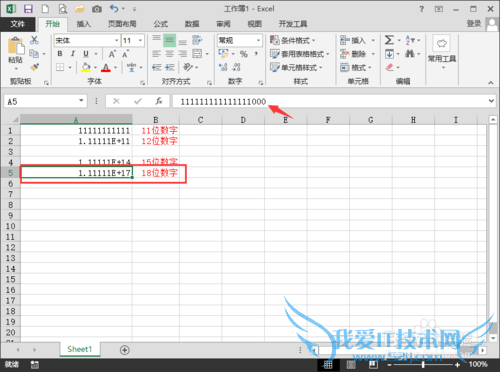Screen dimensions: 500x372
Task: Toggle middle vertical alignment
Action: (169, 41)
